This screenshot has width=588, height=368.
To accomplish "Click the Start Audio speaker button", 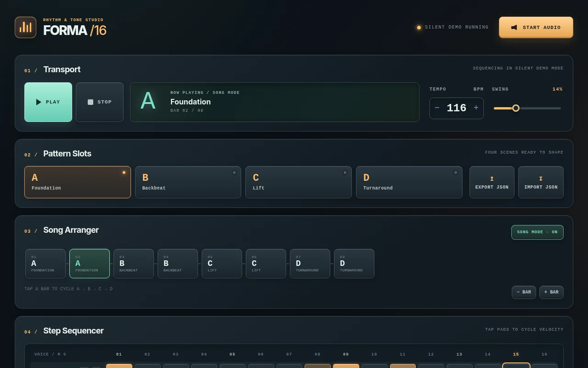I will point(536,27).
